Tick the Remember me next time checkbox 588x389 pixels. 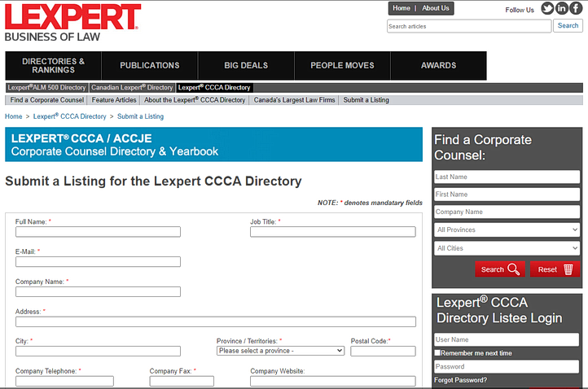click(x=437, y=352)
